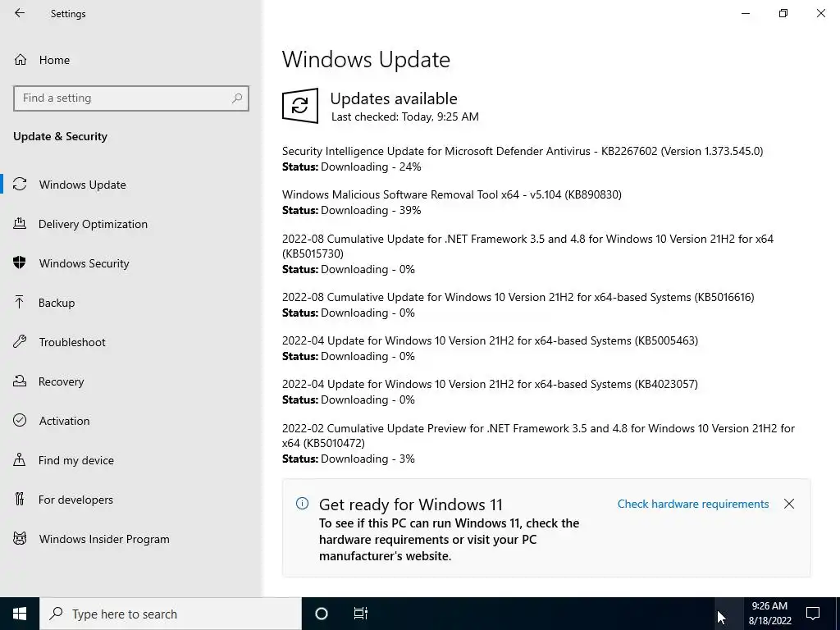Restore down the Settings window
This screenshot has width=840, height=630.
[x=783, y=13]
